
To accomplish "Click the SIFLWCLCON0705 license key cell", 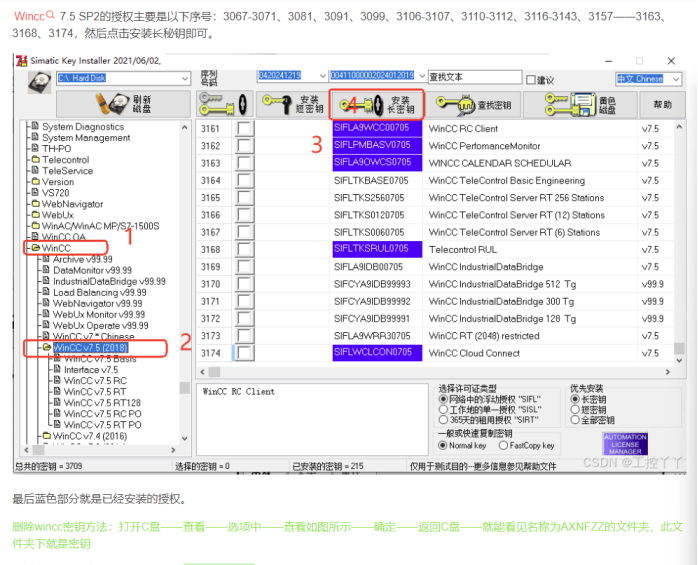I will 377,353.
